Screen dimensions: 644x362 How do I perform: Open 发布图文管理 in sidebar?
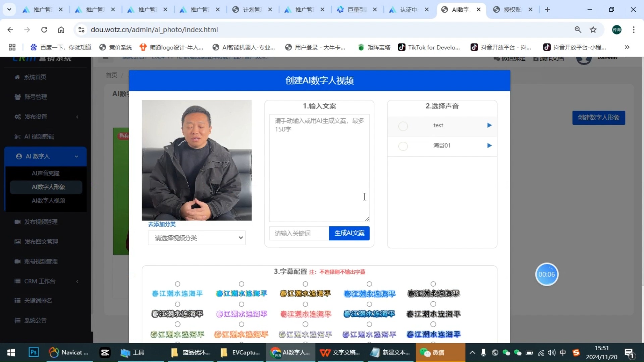[41, 242]
